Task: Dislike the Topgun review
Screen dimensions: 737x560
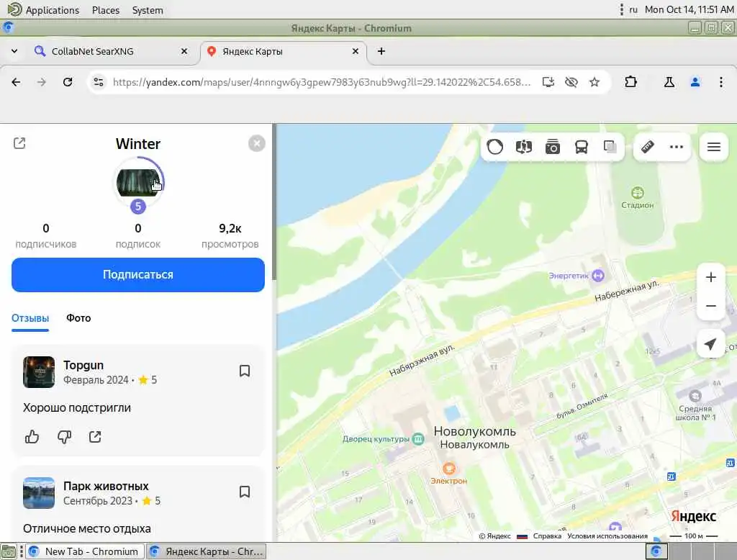Action: [x=64, y=437]
